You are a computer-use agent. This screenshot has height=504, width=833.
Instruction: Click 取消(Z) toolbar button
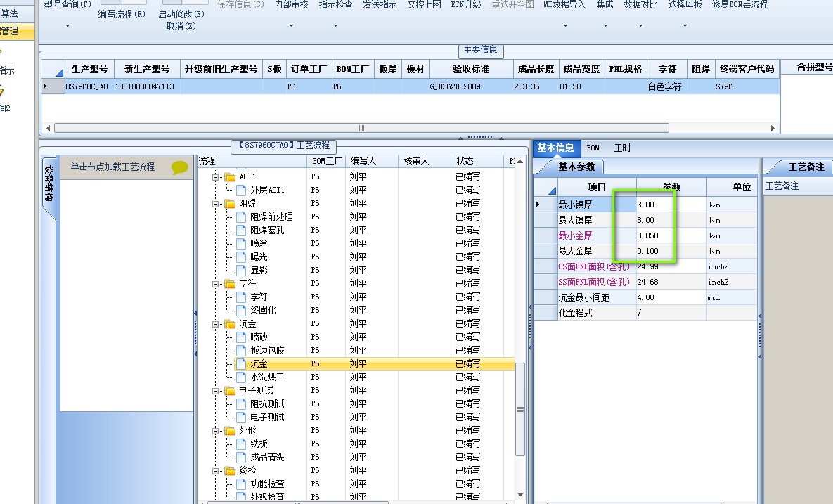pyautogui.click(x=181, y=26)
